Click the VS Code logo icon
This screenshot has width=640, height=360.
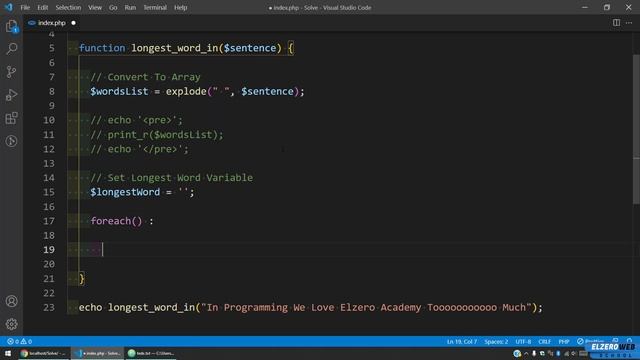tap(9, 7)
